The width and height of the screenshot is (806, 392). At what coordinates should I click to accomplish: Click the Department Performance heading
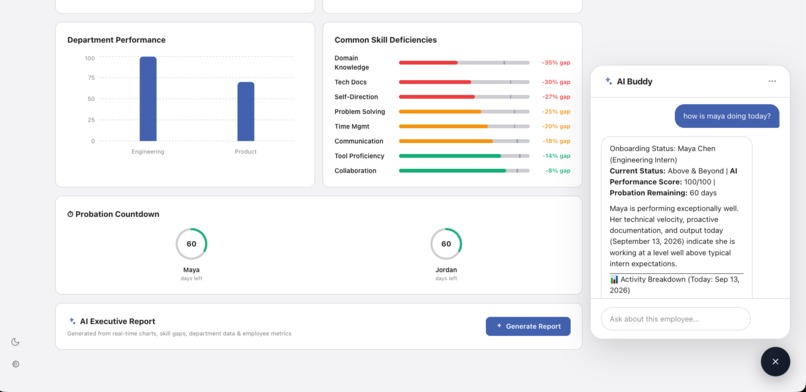tap(116, 40)
